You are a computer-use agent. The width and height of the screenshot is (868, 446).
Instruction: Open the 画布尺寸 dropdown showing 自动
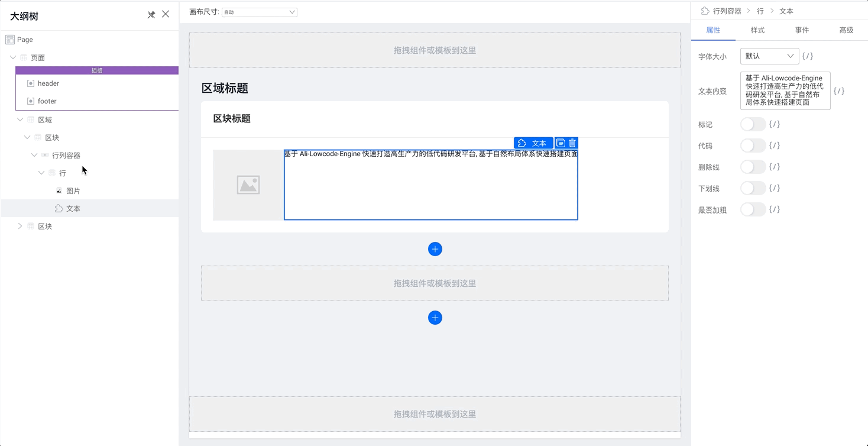pyautogui.click(x=259, y=11)
